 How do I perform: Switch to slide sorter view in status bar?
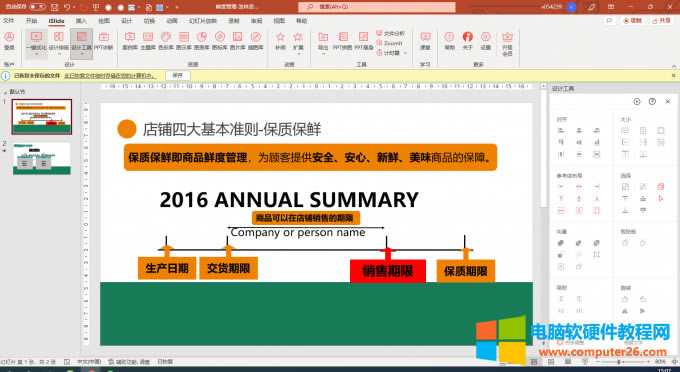[x=551, y=361]
